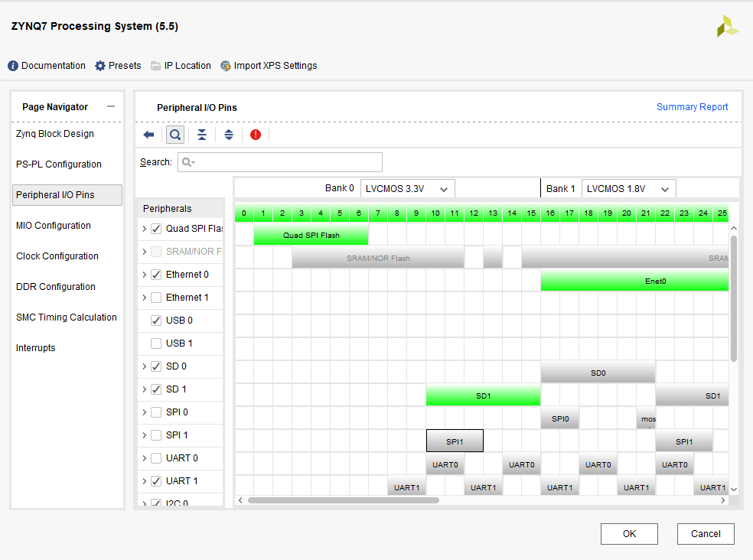The width and height of the screenshot is (753, 560).
Task: Go to the Interrupts page
Action: [x=35, y=348]
